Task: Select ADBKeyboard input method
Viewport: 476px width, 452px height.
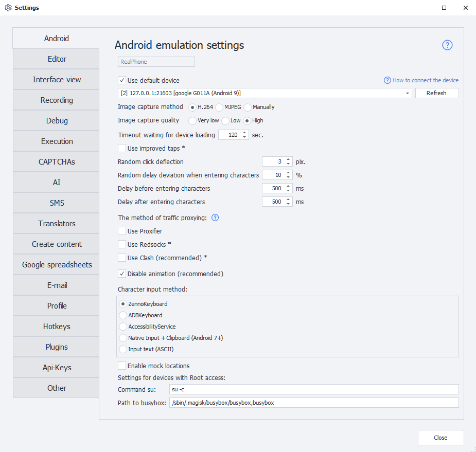Action: 123,315
